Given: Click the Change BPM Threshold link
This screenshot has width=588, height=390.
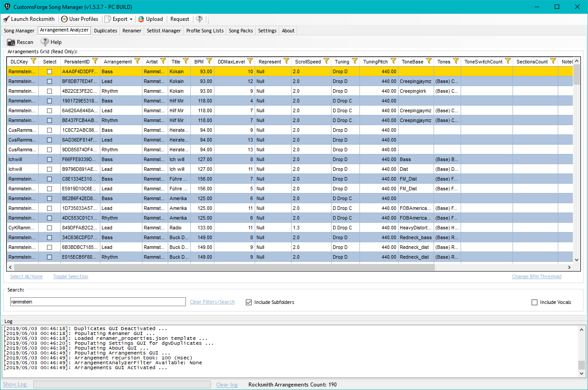Looking at the screenshot, I should coord(537,276).
